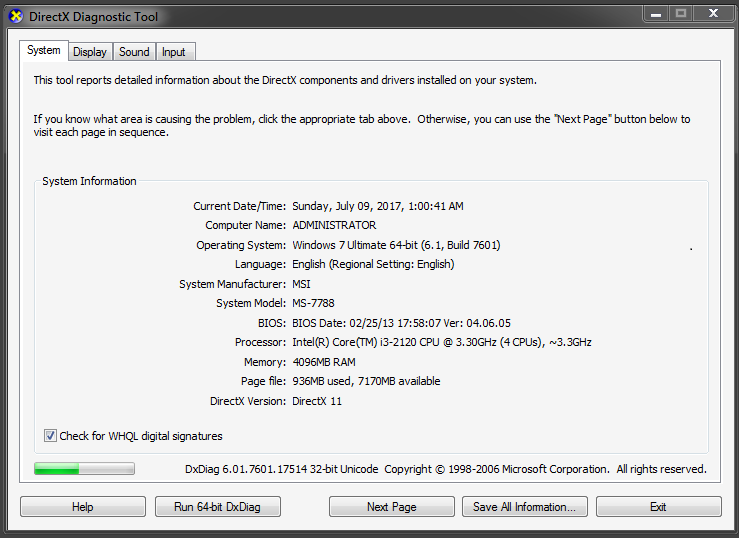Screen dimensions: 739x540
Task: Save All Information to a file
Action: tap(523, 507)
